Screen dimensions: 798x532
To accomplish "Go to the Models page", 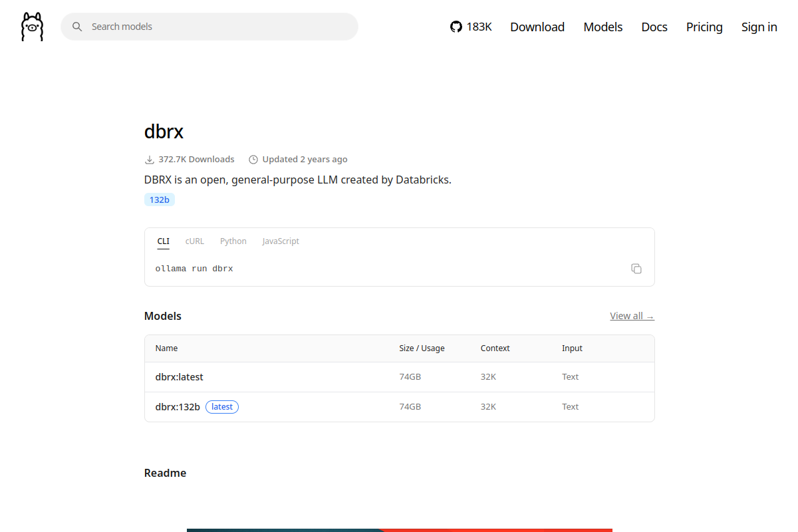I will pos(603,27).
